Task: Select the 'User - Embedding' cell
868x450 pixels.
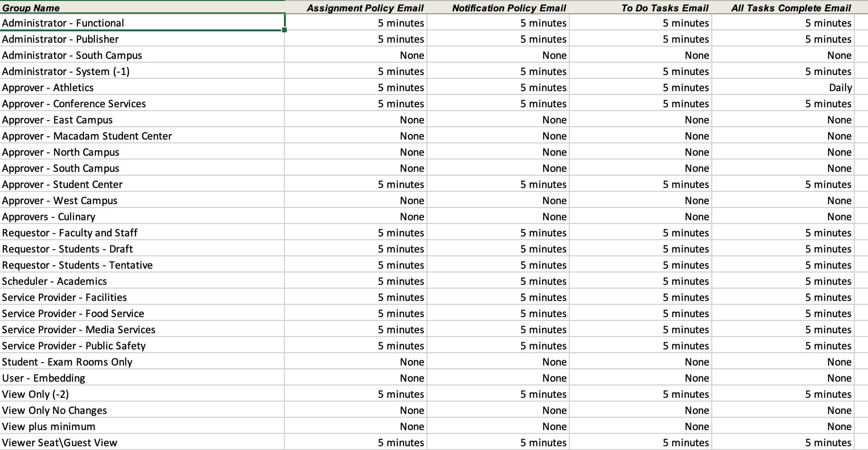Action: [142, 378]
